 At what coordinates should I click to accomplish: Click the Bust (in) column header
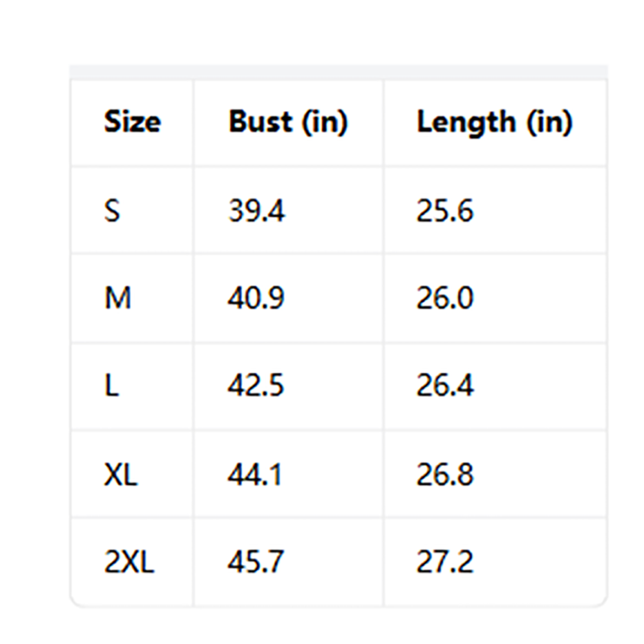(x=289, y=122)
